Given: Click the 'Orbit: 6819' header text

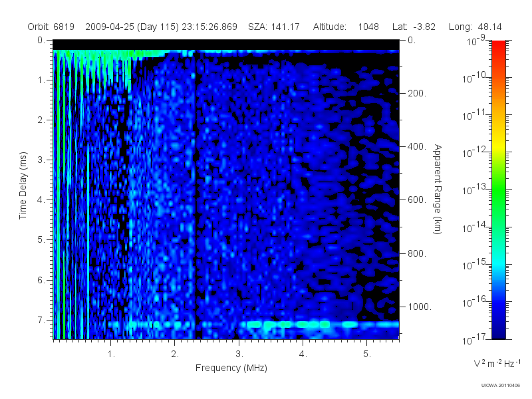Looking at the screenshot, I should (51, 27).
